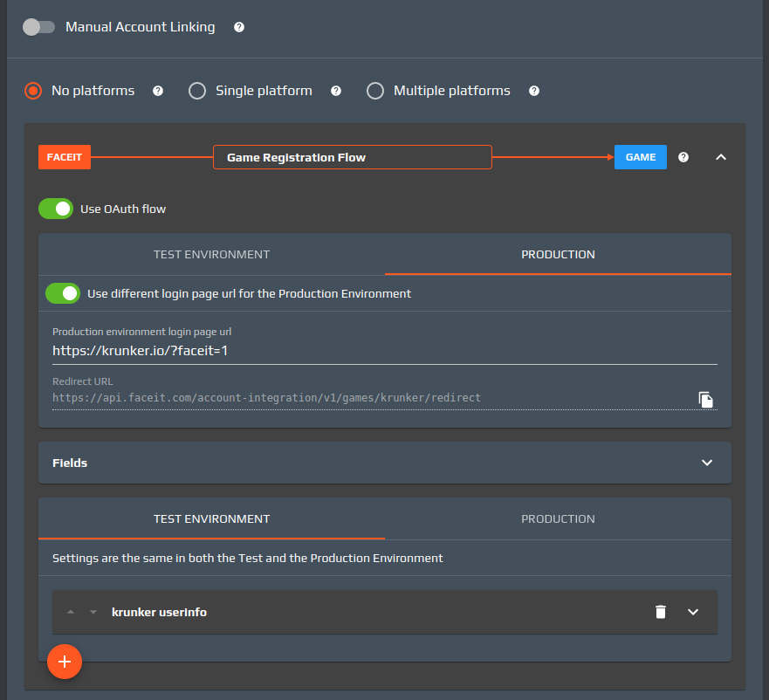Toggle Manual Account Linking on

tap(38, 27)
